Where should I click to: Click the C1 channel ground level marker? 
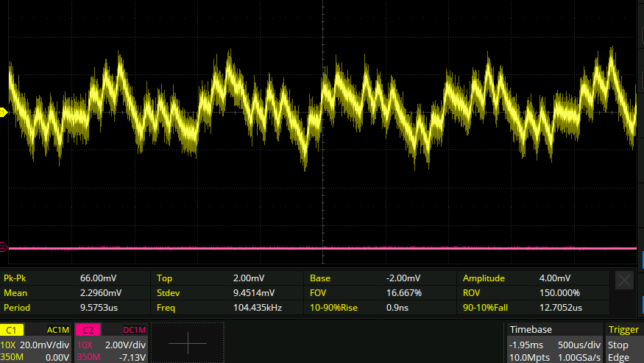pos(3,112)
